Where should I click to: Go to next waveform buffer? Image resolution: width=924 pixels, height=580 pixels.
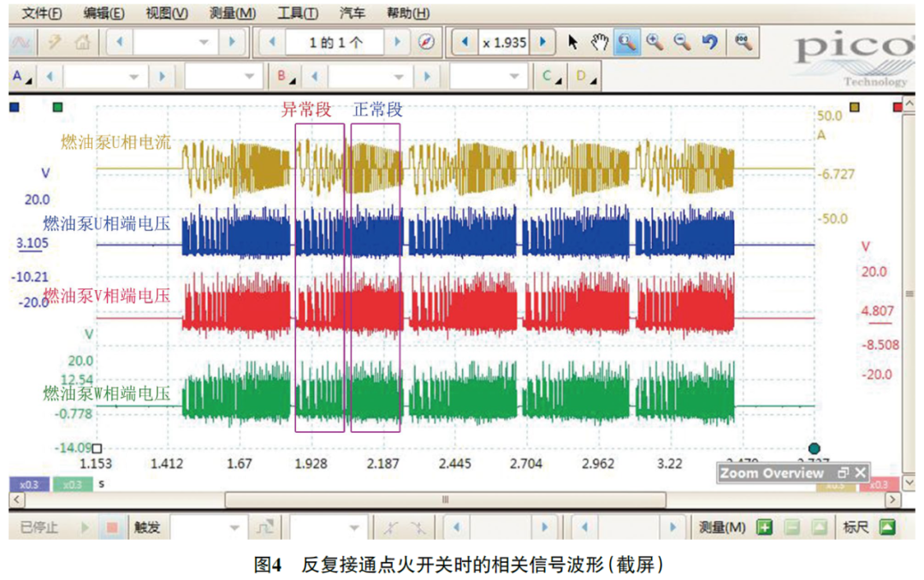[397, 43]
